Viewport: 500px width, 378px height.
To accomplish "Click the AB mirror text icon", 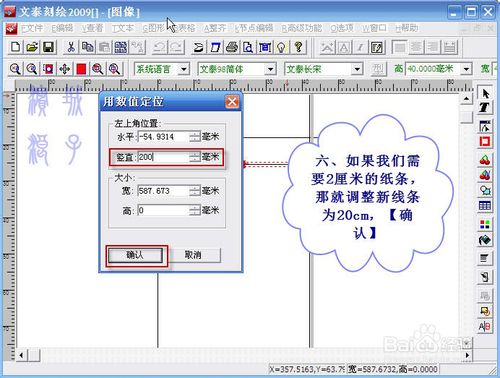I will 485,326.
